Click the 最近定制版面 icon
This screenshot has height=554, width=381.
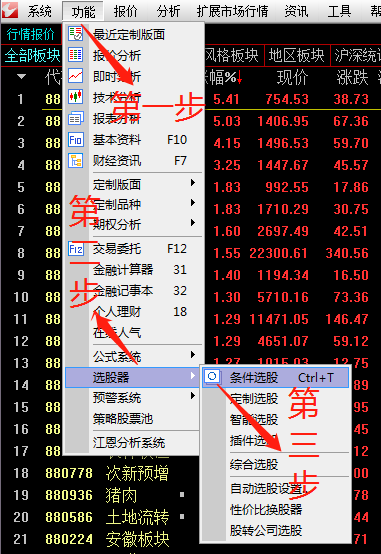[75, 34]
